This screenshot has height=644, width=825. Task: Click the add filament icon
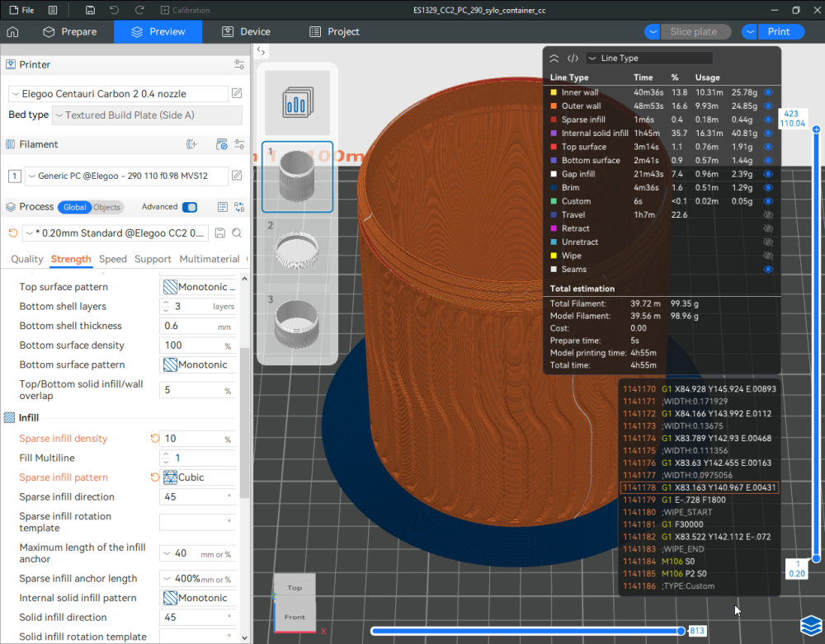coord(192,144)
